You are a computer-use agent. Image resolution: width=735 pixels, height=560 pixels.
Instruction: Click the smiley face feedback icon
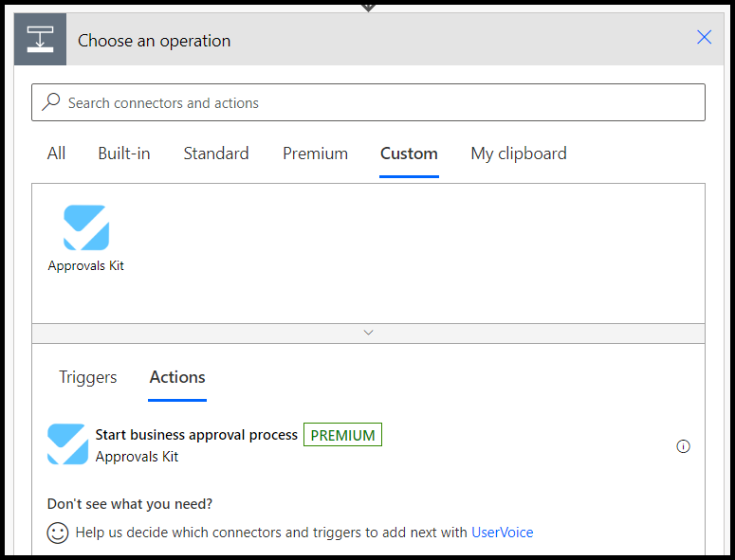[x=58, y=533]
